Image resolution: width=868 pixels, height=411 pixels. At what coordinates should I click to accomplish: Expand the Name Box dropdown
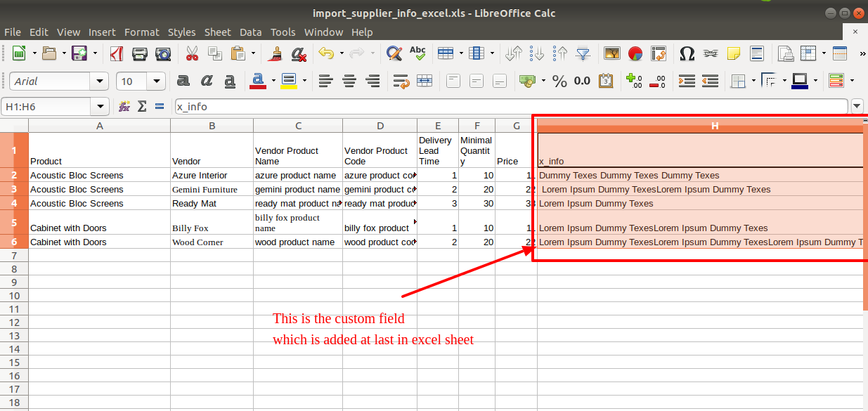click(101, 107)
